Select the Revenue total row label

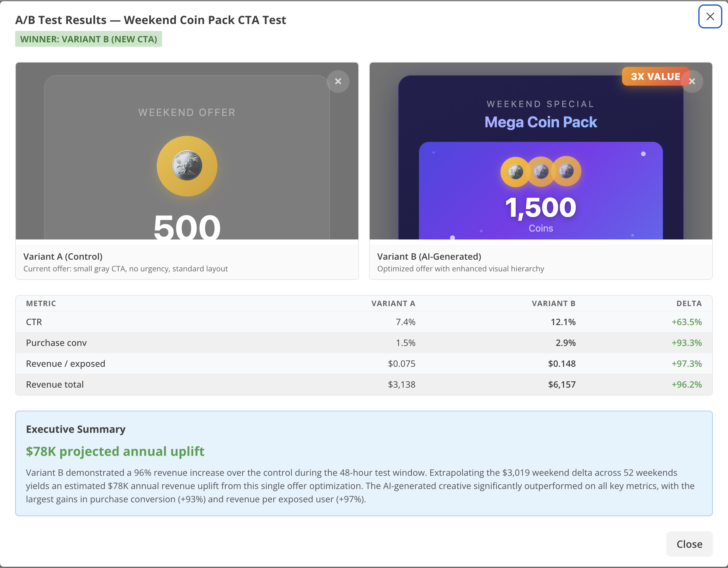tap(55, 384)
